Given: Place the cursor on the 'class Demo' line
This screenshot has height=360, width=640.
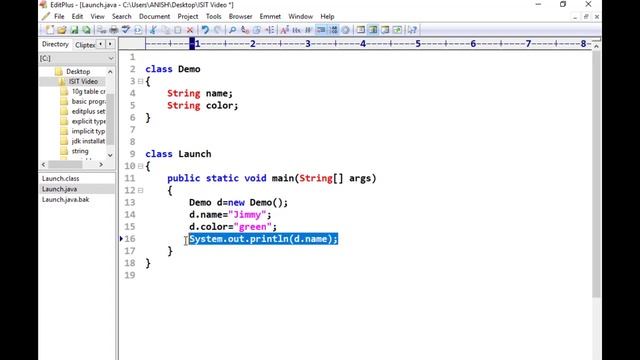Looking at the screenshot, I should click(173, 69).
